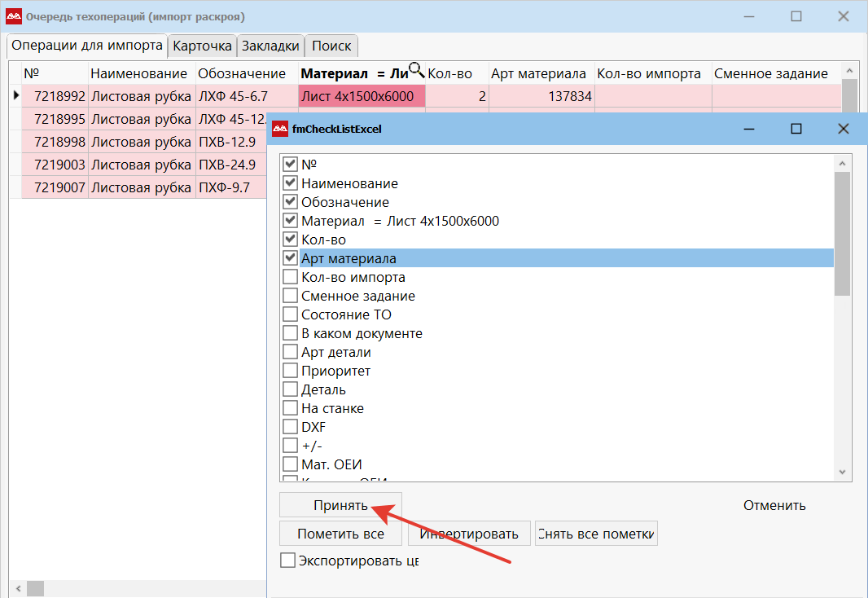The image size is (868, 598).
Task: Click the Пометить все button
Action: point(340,534)
